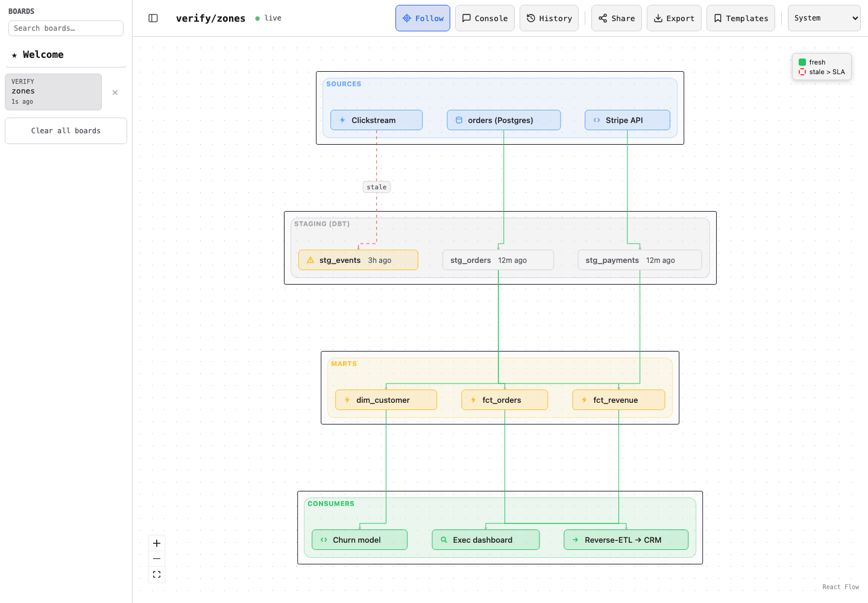
Task: Open the Console panel
Action: click(485, 18)
